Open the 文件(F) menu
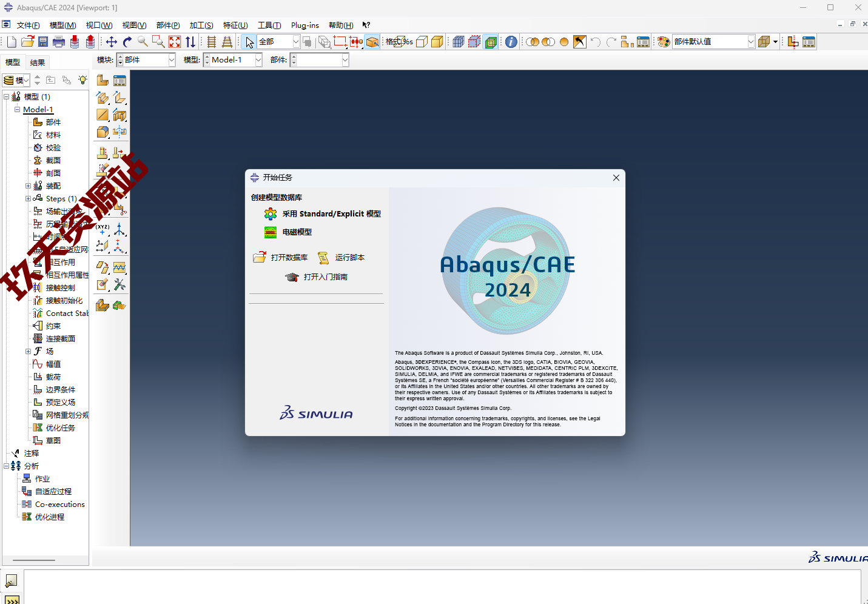This screenshot has width=868, height=604. coord(28,25)
